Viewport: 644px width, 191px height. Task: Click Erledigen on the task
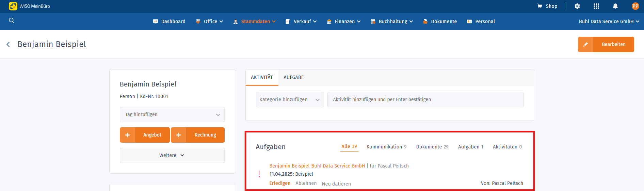coord(280,183)
